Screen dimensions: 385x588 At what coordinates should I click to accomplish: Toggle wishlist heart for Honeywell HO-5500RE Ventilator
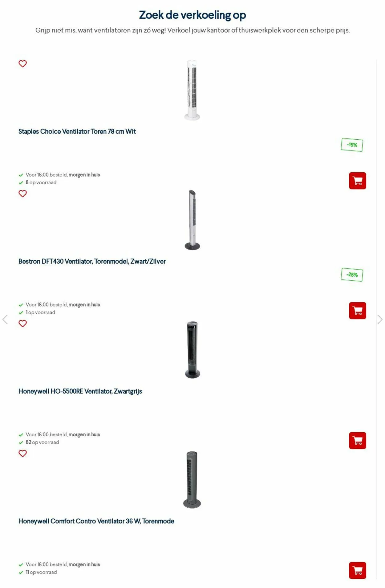[x=22, y=323]
